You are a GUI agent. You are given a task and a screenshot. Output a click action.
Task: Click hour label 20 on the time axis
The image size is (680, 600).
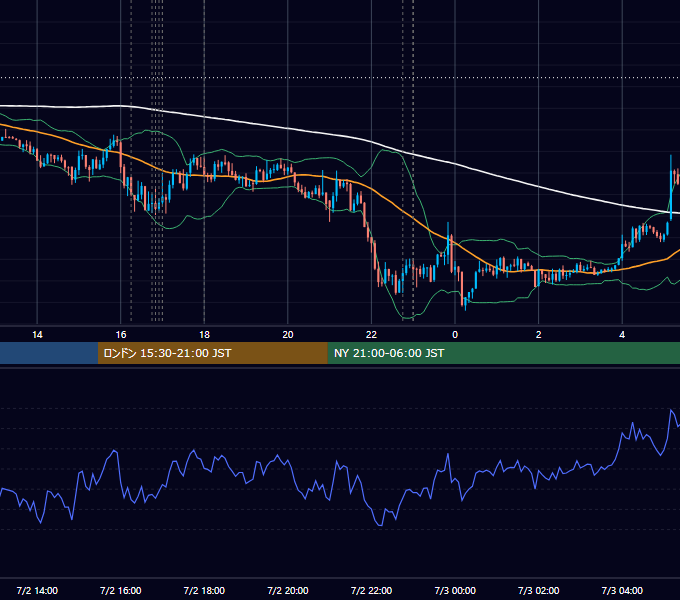[x=288, y=335]
